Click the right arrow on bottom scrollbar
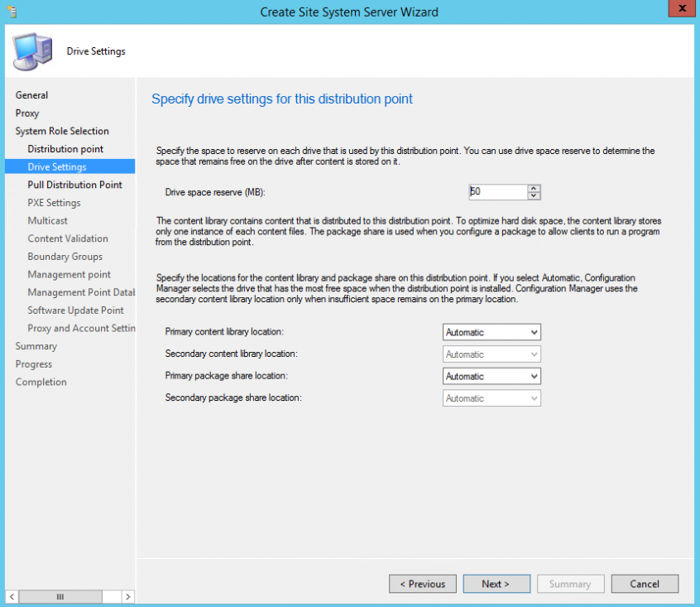 click(127, 595)
